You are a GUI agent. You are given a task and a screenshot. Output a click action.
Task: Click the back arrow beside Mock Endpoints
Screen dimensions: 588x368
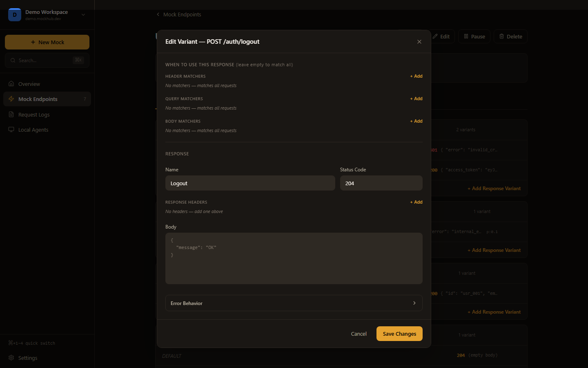pyautogui.click(x=158, y=14)
